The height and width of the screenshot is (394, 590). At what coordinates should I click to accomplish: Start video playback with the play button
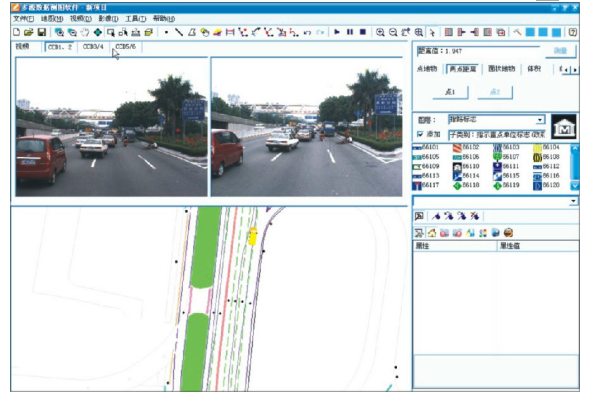coord(337,32)
